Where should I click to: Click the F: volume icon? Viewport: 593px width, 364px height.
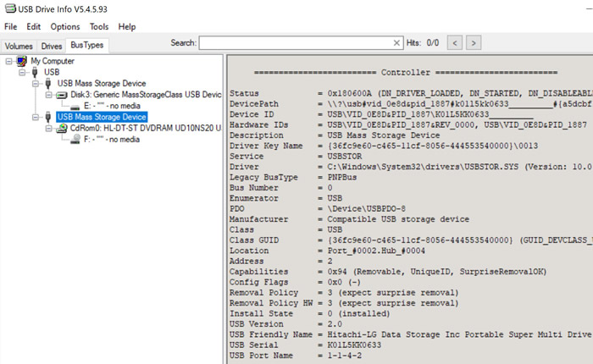[75, 139]
